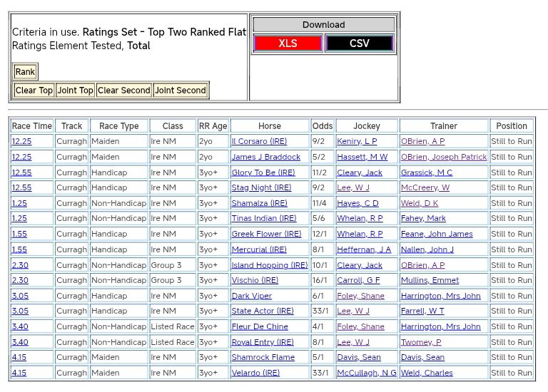Open jockey McCullagh, N G profile
548x392 pixels.
(x=366, y=373)
